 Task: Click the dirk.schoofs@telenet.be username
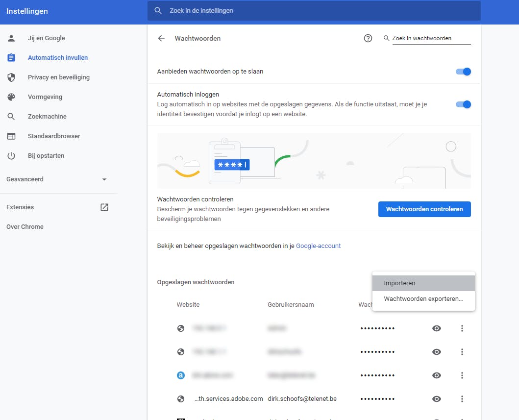point(302,399)
